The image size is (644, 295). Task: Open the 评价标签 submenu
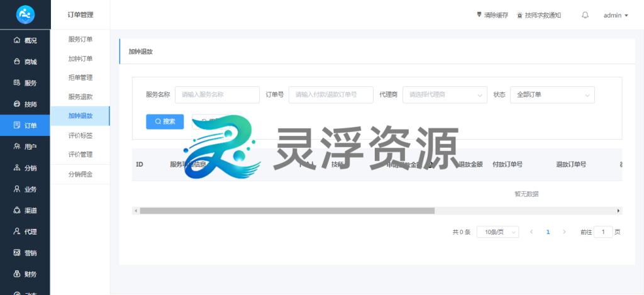(x=80, y=135)
